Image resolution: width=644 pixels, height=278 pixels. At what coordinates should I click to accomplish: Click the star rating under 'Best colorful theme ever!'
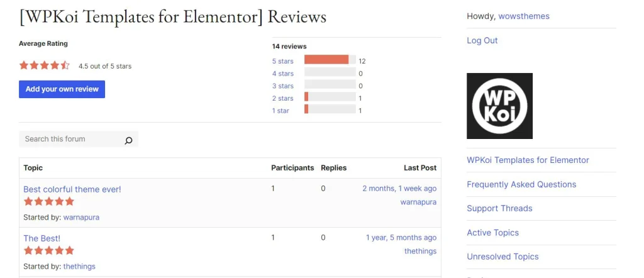click(x=49, y=201)
